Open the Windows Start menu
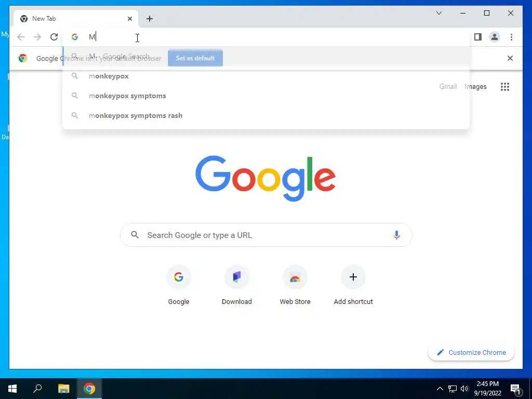This screenshot has width=532, height=399. pos(12,389)
